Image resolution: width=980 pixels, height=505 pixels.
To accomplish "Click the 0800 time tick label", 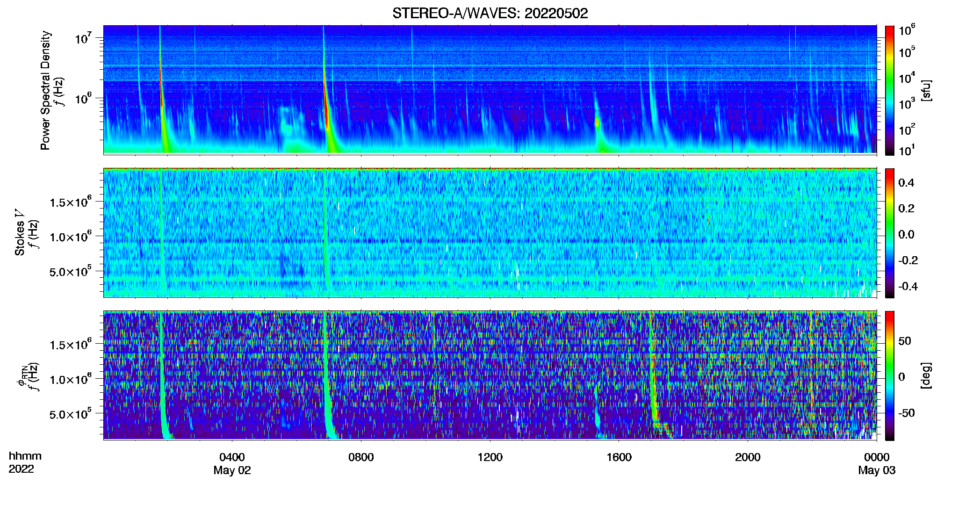I will click(361, 457).
